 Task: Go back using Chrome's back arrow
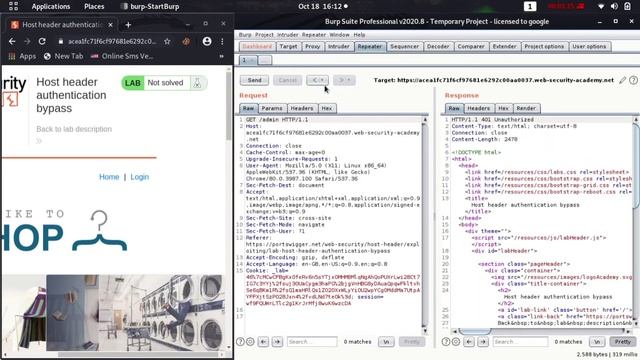pyautogui.click(x=12, y=41)
